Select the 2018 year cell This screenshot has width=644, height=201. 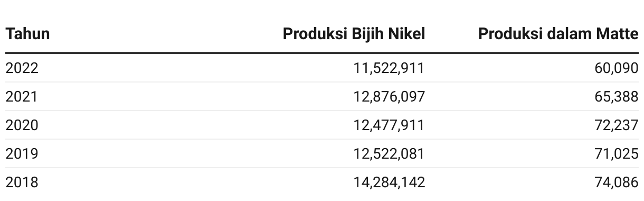point(22,182)
